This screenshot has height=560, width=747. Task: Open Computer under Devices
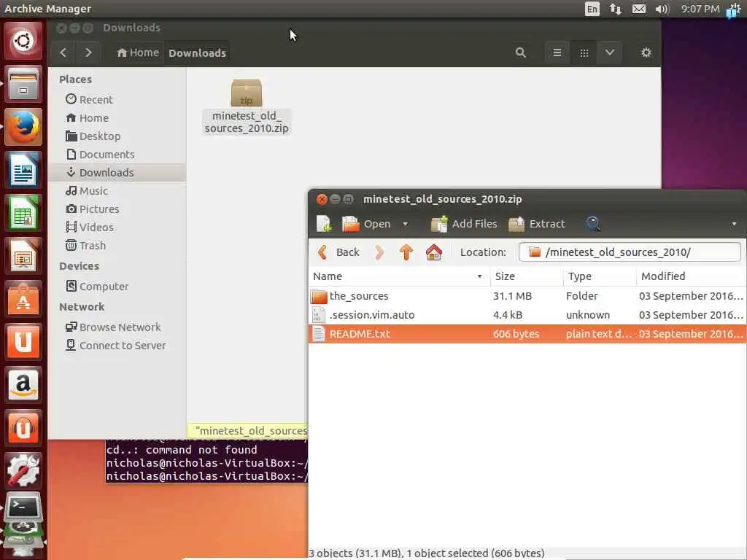pyautogui.click(x=117, y=286)
